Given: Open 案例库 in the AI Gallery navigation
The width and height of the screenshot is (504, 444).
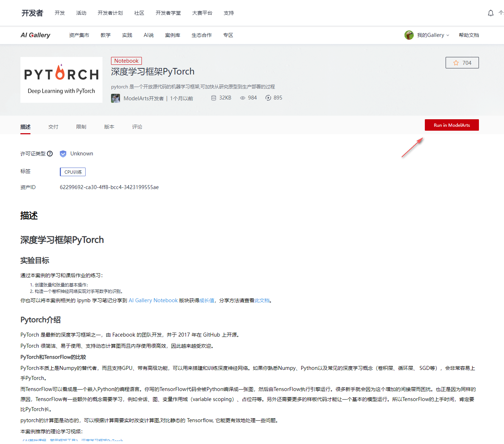Looking at the screenshot, I should [173, 35].
